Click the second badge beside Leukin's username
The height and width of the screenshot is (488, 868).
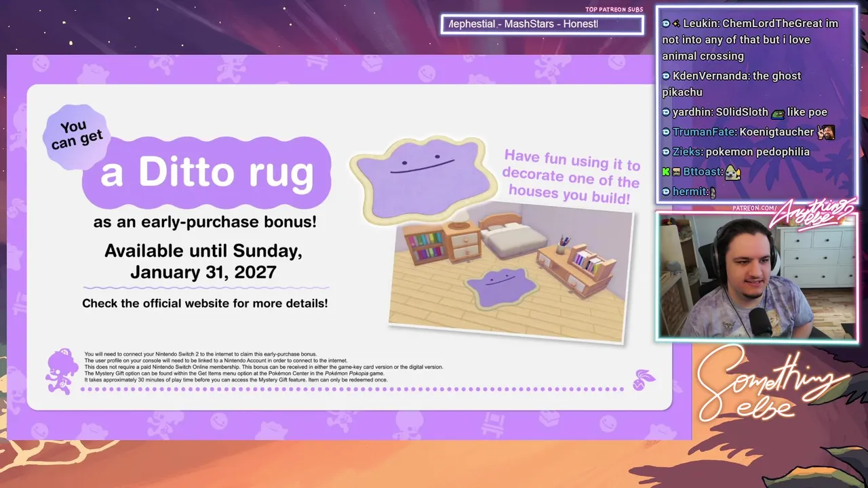click(676, 24)
